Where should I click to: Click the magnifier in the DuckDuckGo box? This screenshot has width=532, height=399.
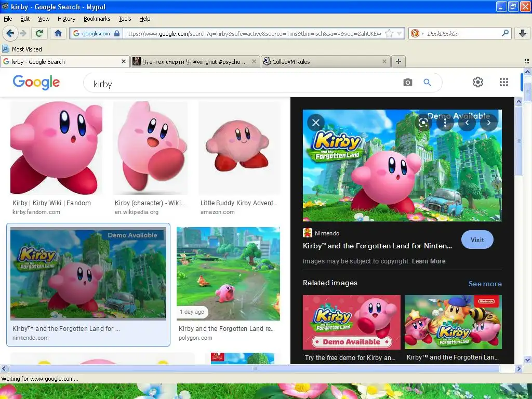pos(505,33)
